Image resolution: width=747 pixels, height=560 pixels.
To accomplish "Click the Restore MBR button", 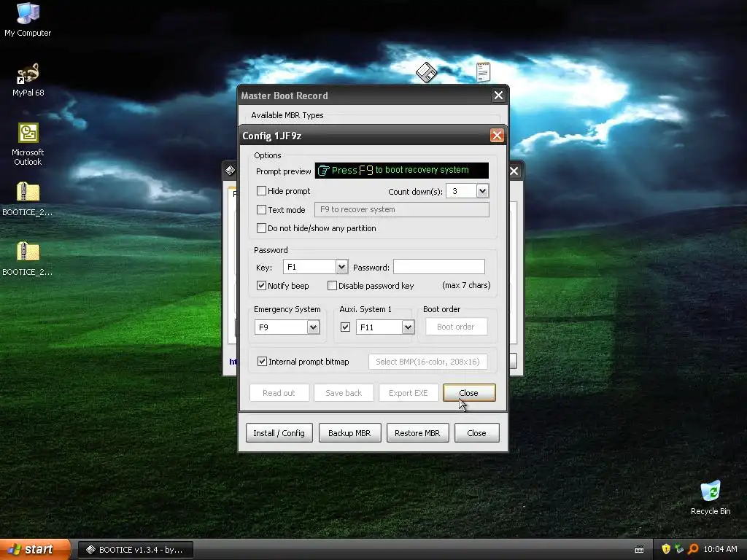I will [417, 433].
